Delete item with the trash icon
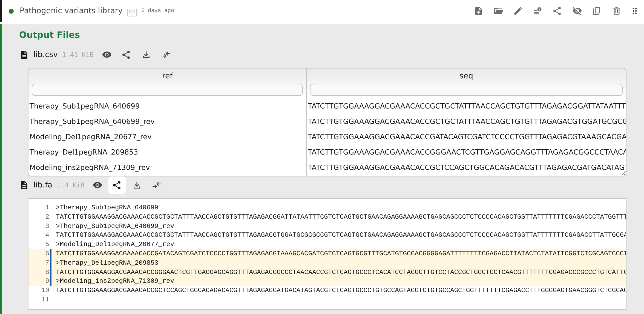644x314 pixels. (x=616, y=11)
